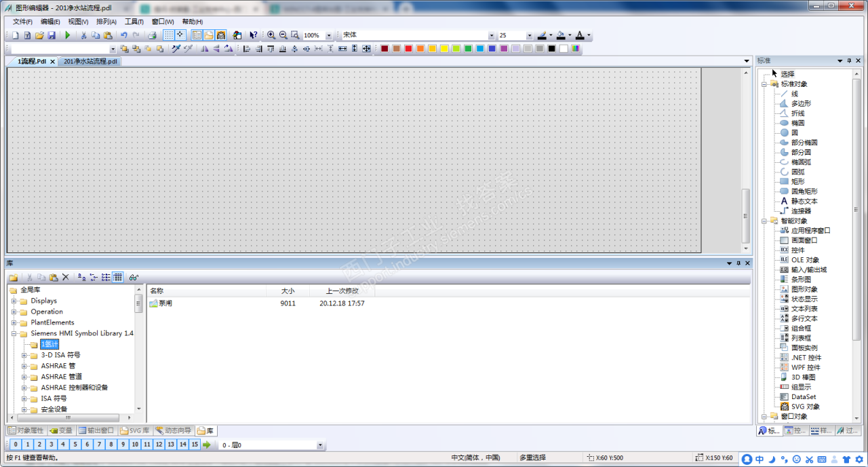Click the delete X icon in library toolbar

pos(66,277)
